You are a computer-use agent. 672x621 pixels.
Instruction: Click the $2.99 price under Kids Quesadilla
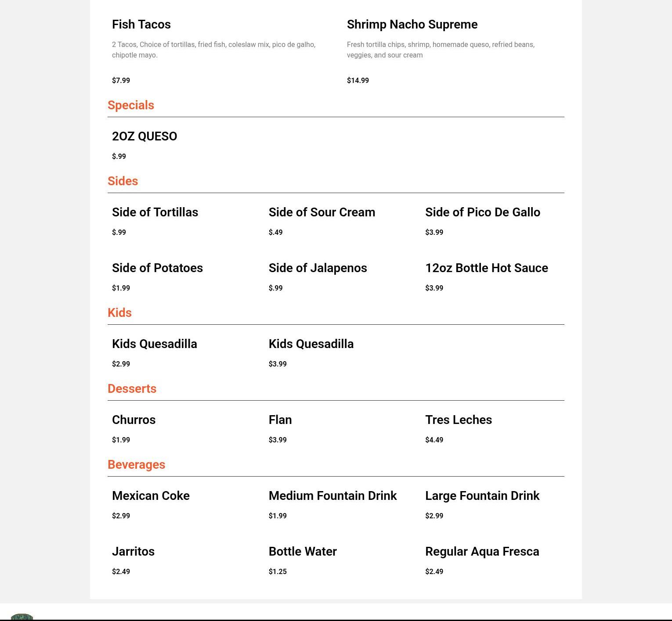121,364
